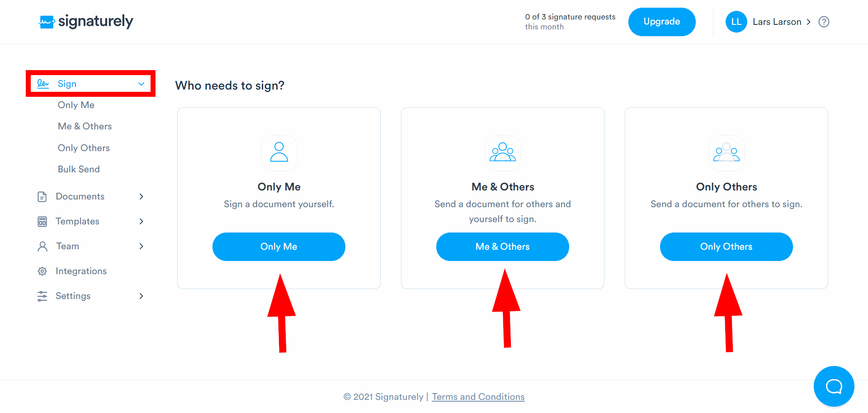The height and width of the screenshot is (413, 868).
Task: Open the live chat bubble widget
Action: coord(834,386)
